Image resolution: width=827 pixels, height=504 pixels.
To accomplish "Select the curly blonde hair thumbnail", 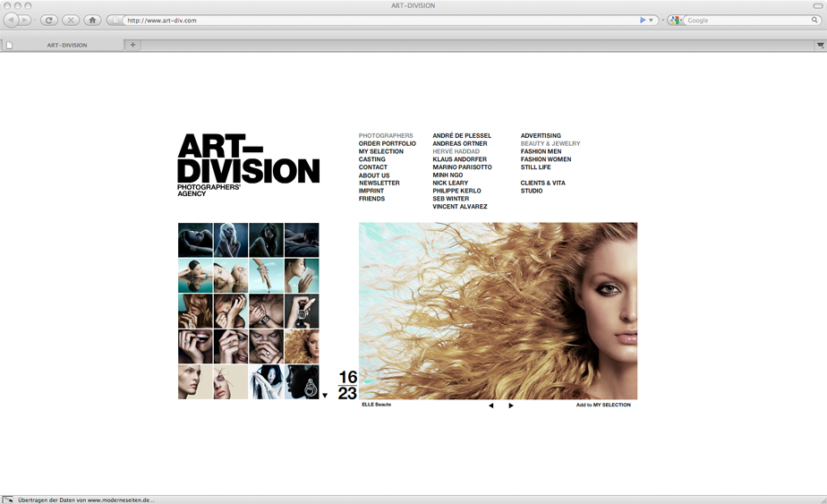I will click(x=302, y=346).
